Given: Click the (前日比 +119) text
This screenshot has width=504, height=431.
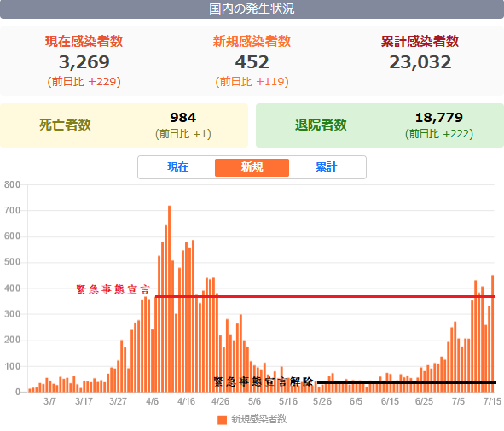Looking at the screenshot, I should point(252,82).
